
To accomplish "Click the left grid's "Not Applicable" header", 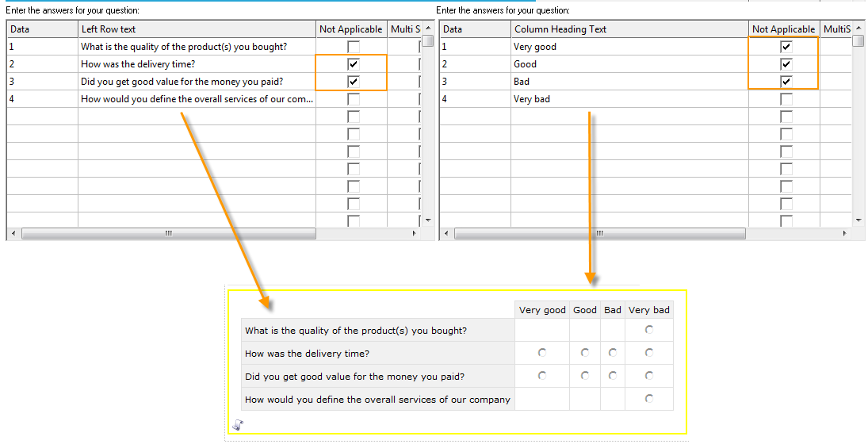I will 351,29.
